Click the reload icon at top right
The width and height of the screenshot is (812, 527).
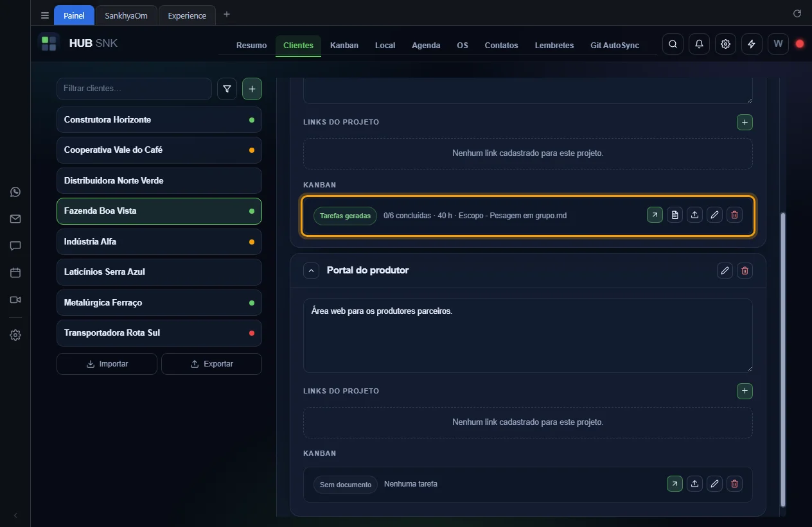[797, 13]
